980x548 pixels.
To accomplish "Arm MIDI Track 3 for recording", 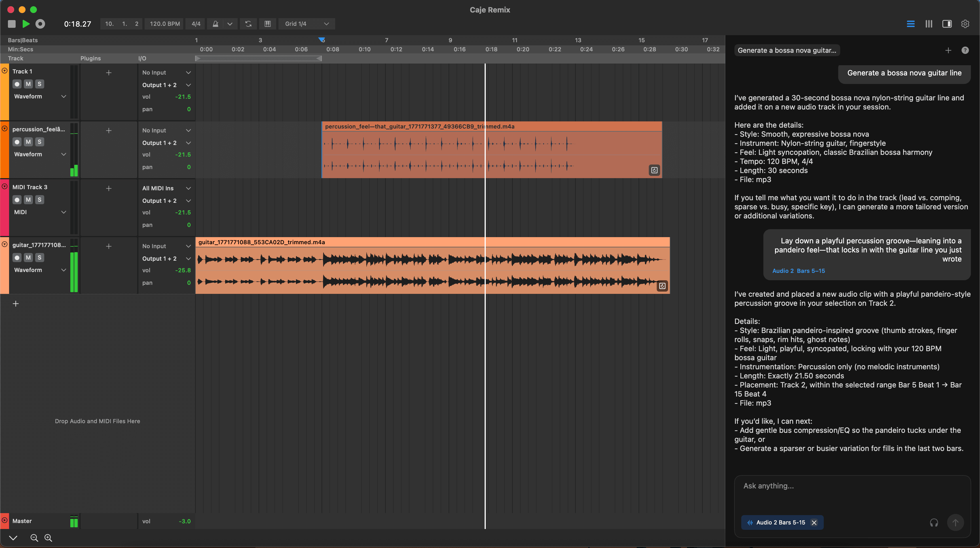I will coord(17,199).
